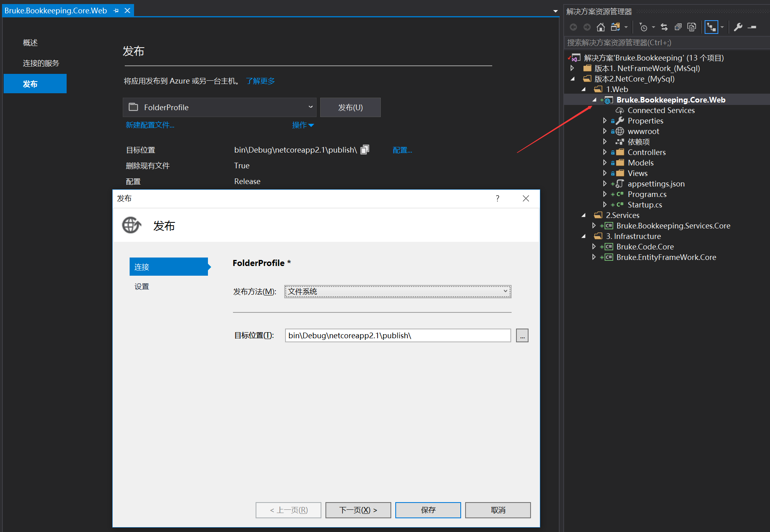
Task: Click the Program.cs C# file icon
Action: (x=620, y=194)
